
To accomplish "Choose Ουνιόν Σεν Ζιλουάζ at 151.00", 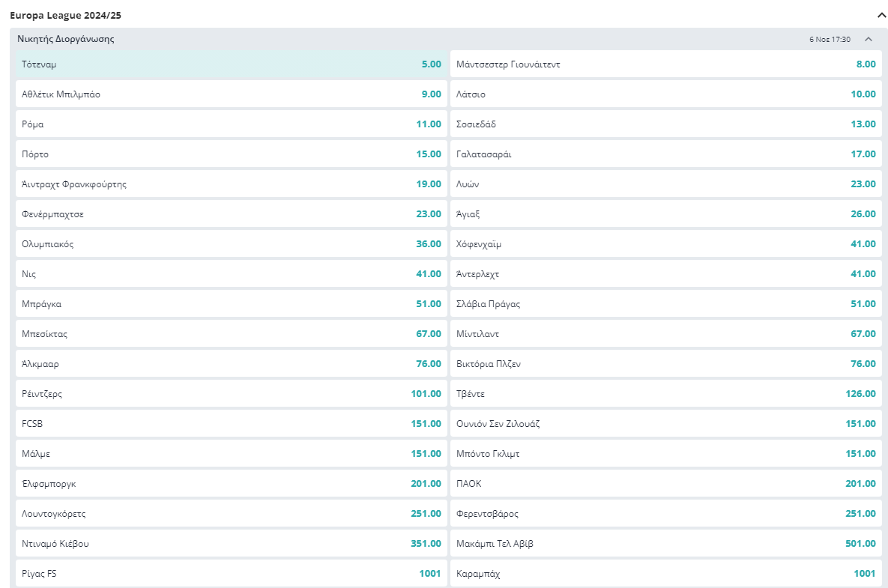I will click(666, 424).
